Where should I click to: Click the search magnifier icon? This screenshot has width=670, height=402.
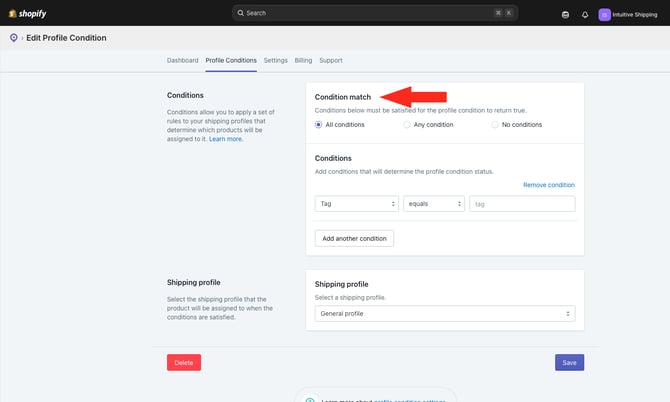pyautogui.click(x=241, y=13)
